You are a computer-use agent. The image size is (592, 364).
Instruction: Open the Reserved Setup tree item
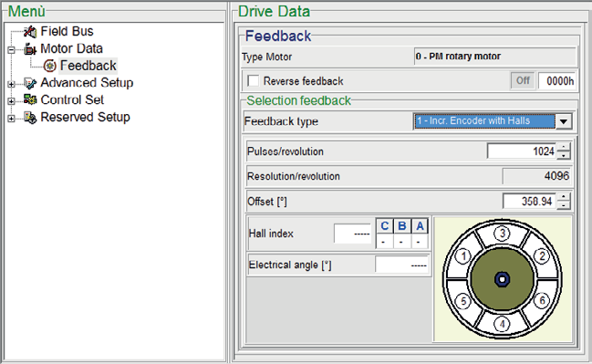coord(86,118)
